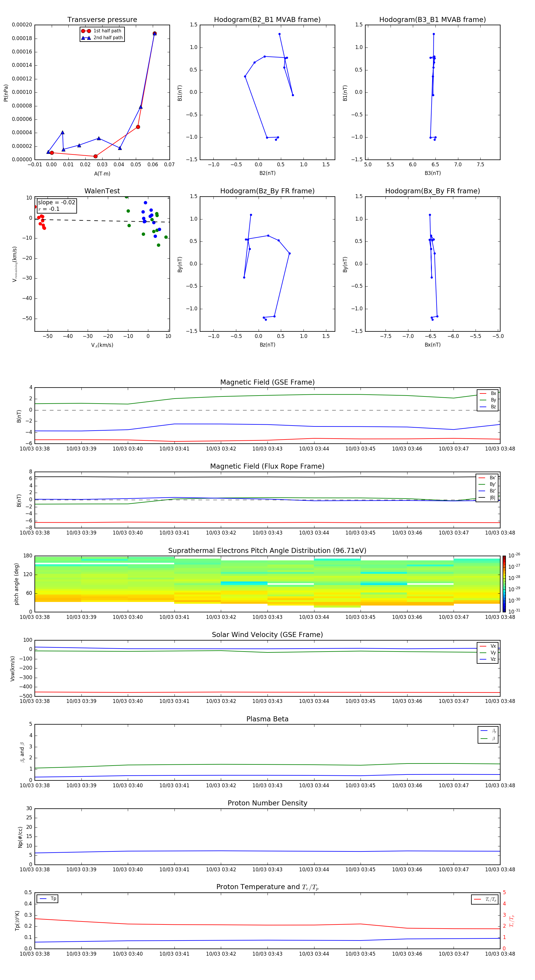Click the β legend entry below βp
Viewport: 535px width, 980px height.
coord(488,739)
